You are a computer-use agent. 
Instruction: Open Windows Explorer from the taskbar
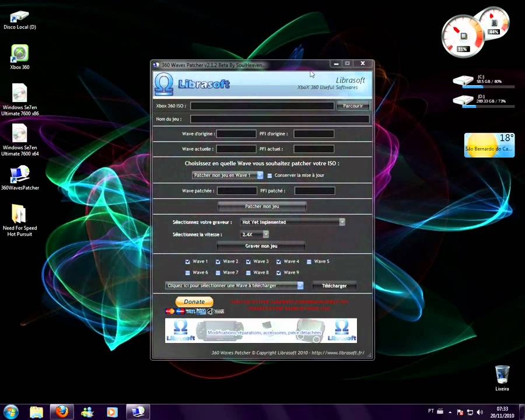(36, 412)
